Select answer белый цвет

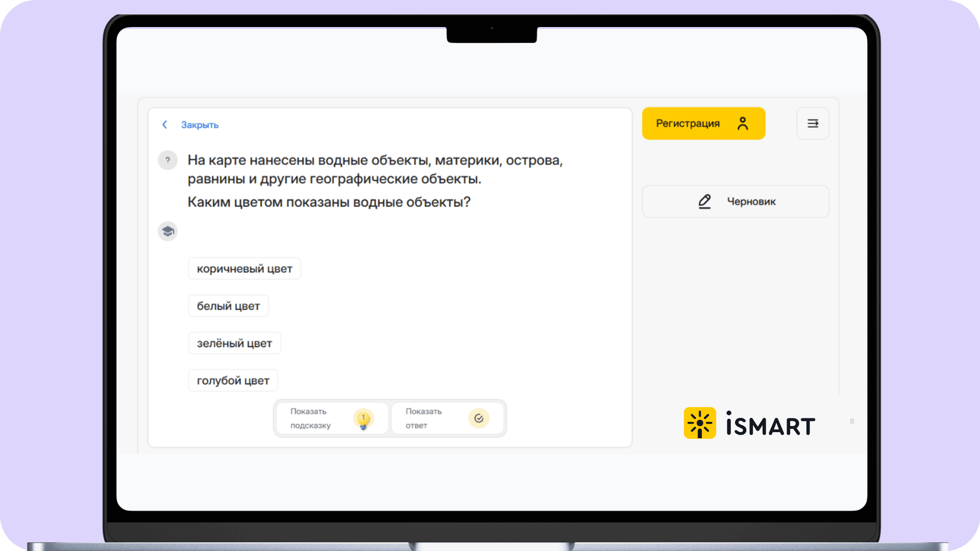pyautogui.click(x=228, y=306)
